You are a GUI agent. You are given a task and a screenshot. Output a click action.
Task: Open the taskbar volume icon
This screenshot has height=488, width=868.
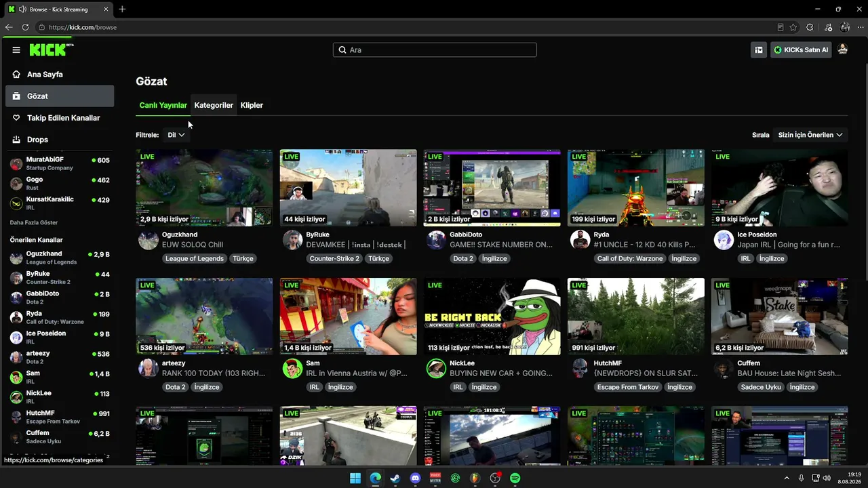coord(827,479)
